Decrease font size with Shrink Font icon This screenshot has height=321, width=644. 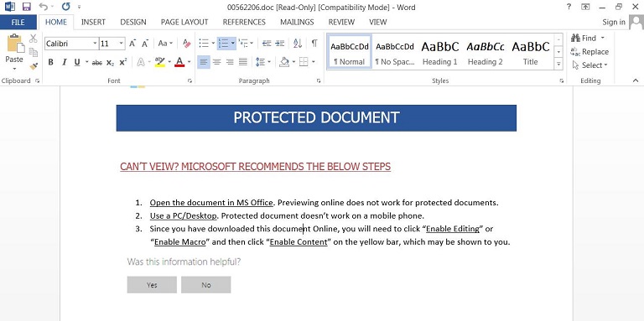(145, 43)
